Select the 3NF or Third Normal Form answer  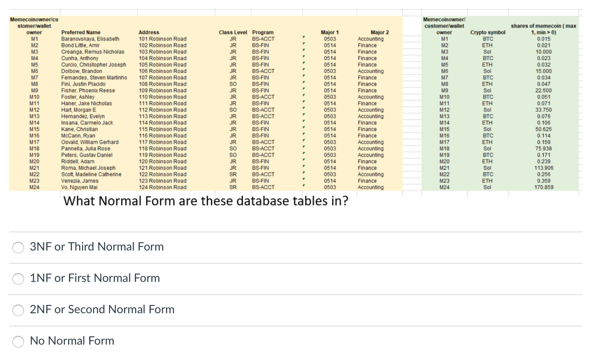(18, 248)
